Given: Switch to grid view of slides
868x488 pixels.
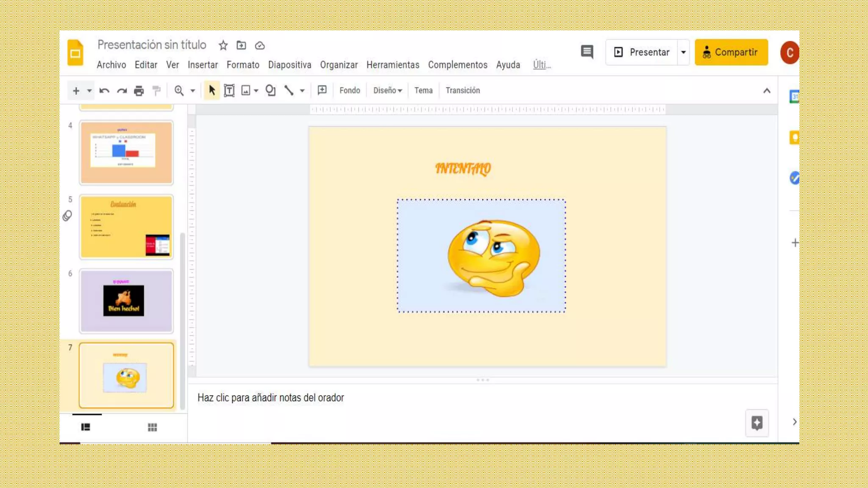Looking at the screenshot, I should [152, 427].
